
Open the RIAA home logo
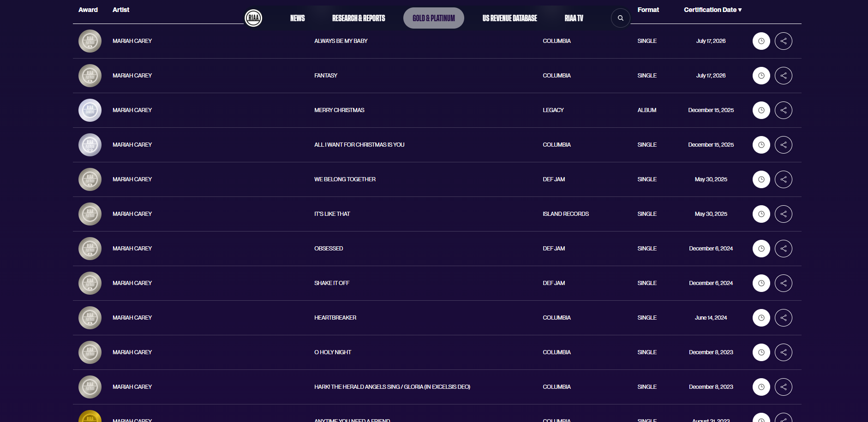click(x=253, y=18)
